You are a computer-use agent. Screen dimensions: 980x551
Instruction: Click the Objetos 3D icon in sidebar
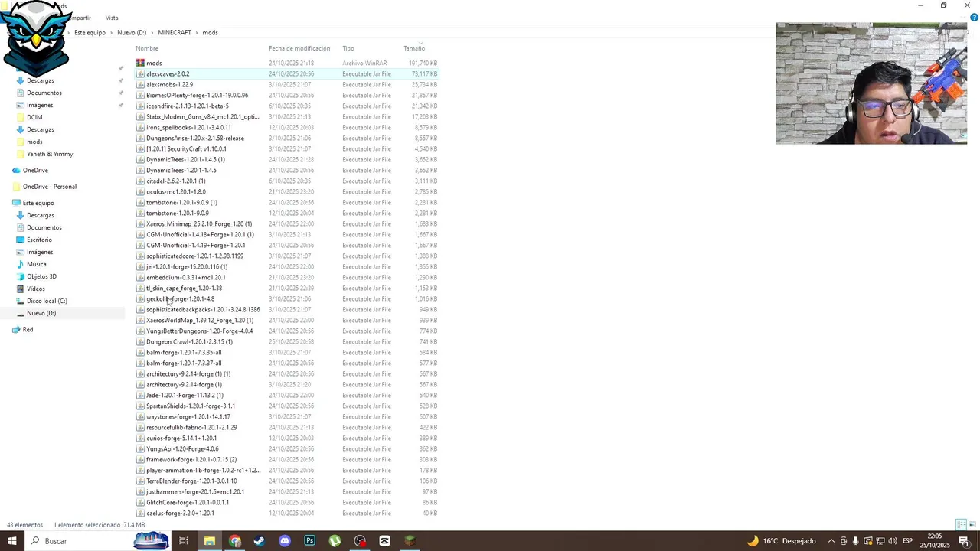pyautogui.click(x=20, y=276)
